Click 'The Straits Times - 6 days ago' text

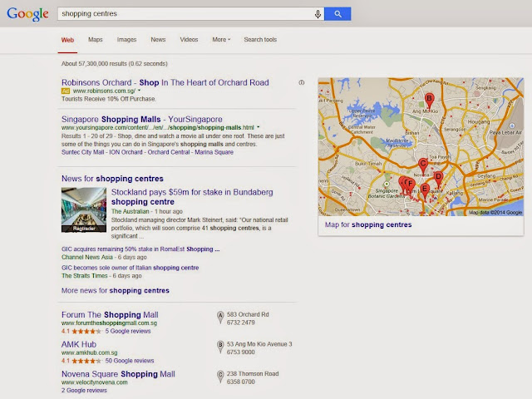click(101, 276)
